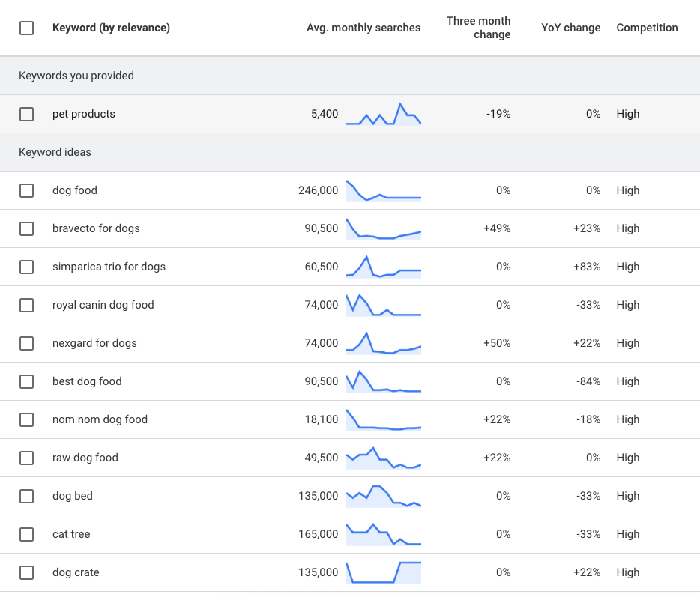Check the cat tree keyword row
Image resolution: width=700 pixels, height=594 pixels.
point(26,534)
